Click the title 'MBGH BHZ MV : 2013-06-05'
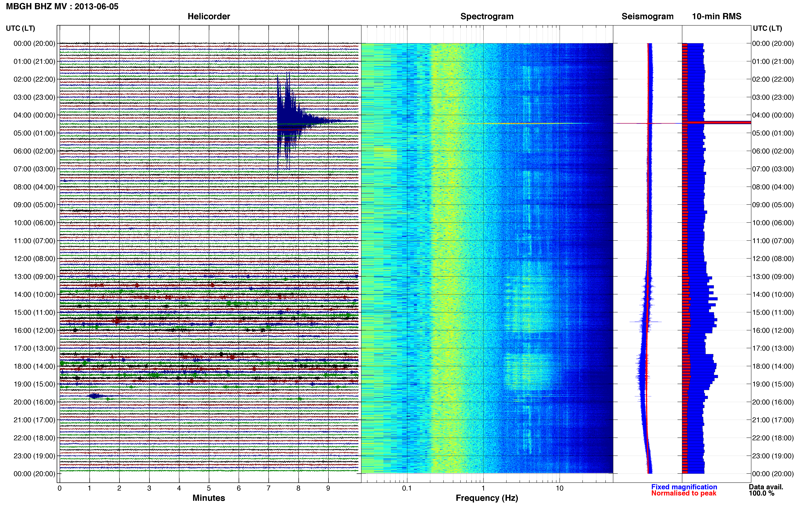The height and width of the screenshot is (508, 812). [x=62, y=6]
